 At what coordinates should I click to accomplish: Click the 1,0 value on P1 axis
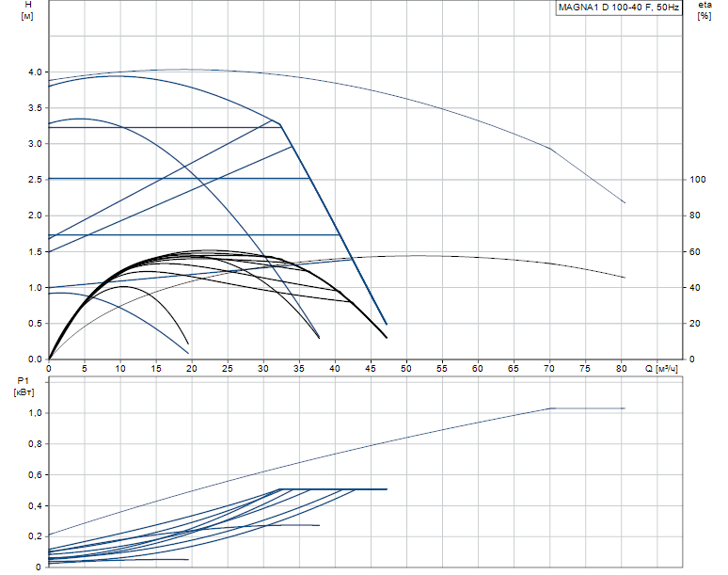pos(35,413)
